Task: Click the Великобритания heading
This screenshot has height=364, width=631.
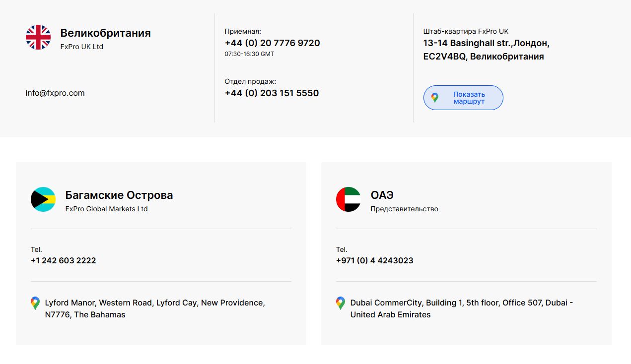Action: point(105,33)
